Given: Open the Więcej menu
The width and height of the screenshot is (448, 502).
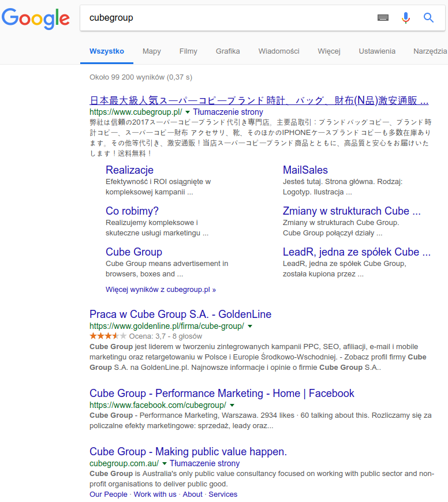Looking at the screenshot, I should pos(329,51).
